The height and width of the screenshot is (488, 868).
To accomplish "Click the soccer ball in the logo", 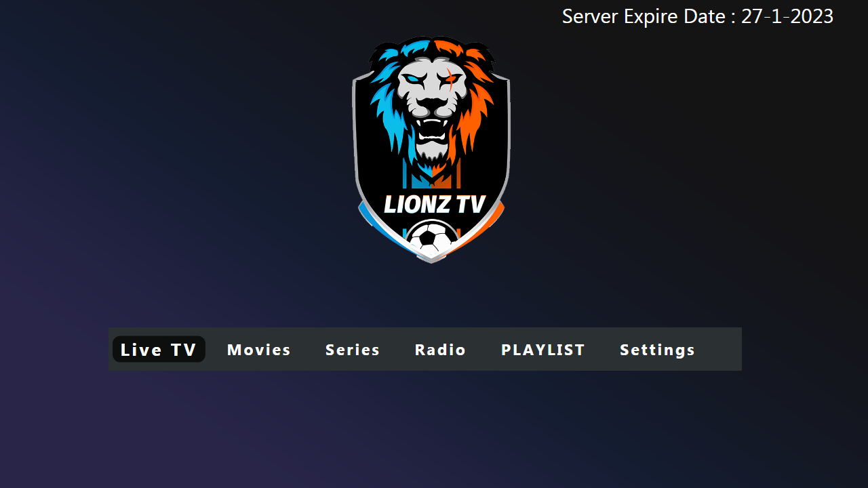I will click(432, 239).
